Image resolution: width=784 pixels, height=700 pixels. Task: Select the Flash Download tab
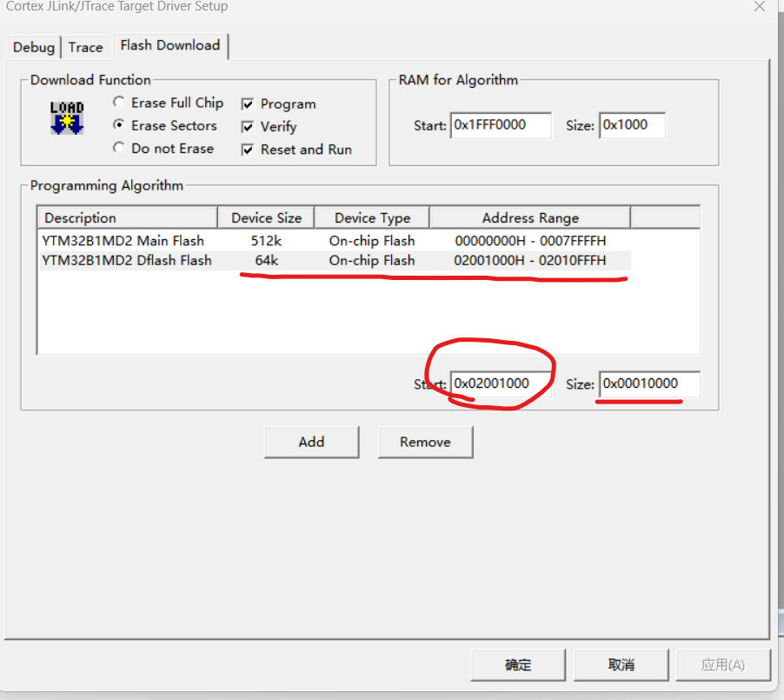point(170,45)
